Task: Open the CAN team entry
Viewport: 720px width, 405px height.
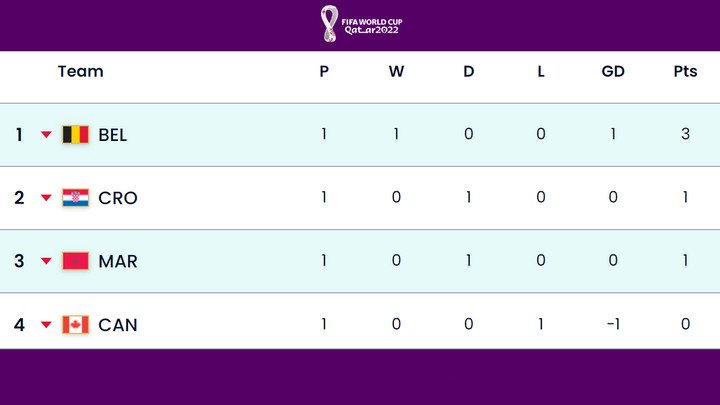Action: pos(118,325)
